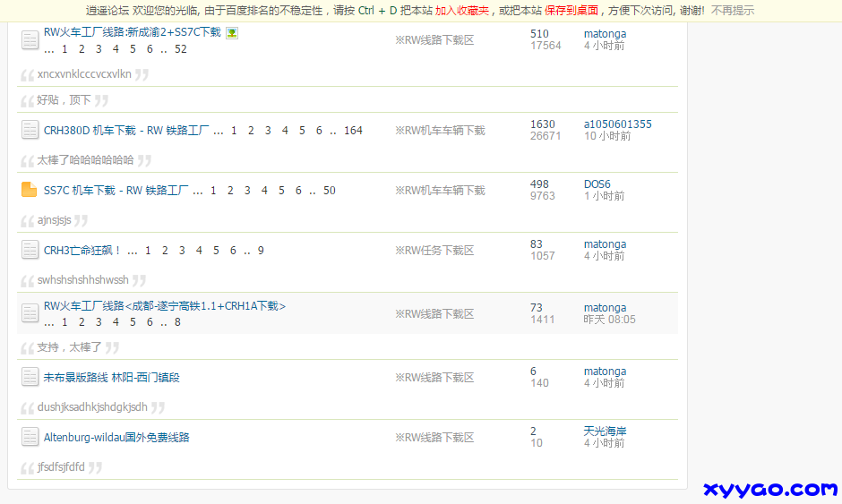
Task: Click the thread icon beside Altenburg-wildau国外免费线路
Action: [x=30, y=437]
